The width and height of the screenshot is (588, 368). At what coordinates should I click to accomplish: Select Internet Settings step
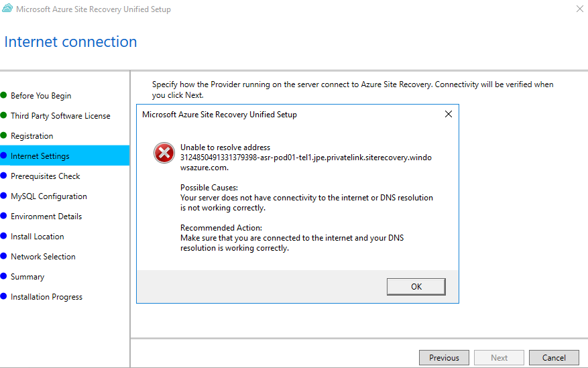point(64,156)
